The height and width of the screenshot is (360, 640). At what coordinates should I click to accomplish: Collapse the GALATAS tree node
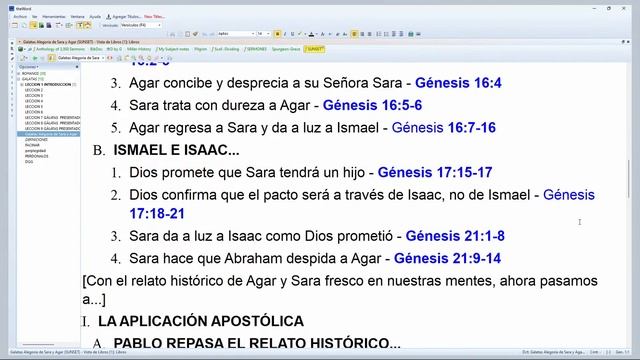tap(19, 79)
